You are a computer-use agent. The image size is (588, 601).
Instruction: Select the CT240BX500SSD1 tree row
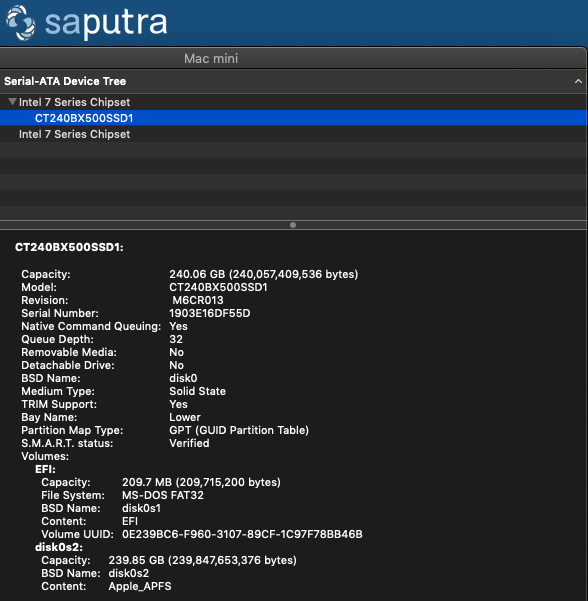coord(293,118)
